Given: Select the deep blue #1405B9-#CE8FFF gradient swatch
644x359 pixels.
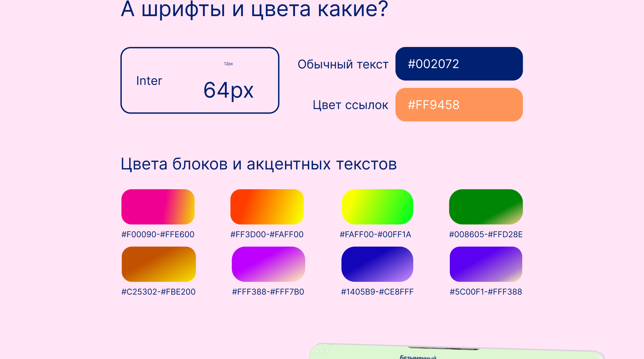Looking at the screenshot, I should pyautogui.click(x=377, y=264).
